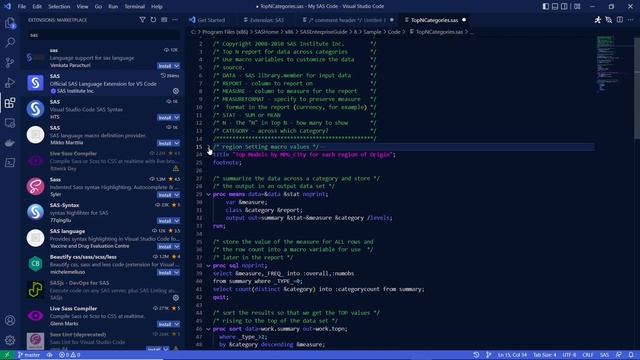Click the Tab Size: 4 indicator
Image resolution: width=640 pixels, height=360 pixels.
click(x=544, y=355)
